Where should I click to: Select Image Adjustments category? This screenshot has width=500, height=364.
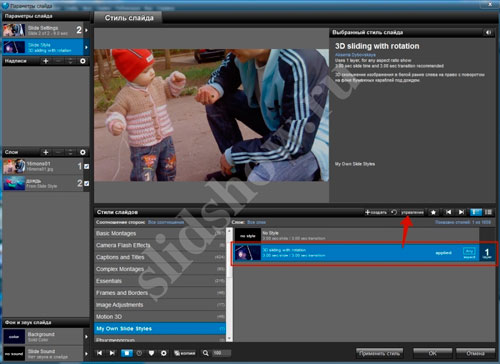(160, 305)
